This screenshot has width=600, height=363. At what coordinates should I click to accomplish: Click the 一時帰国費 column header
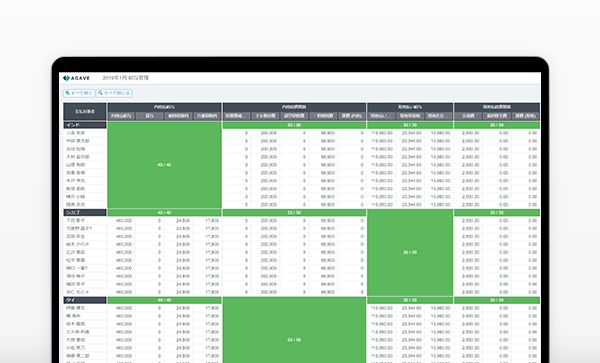[x=323, y=116]
